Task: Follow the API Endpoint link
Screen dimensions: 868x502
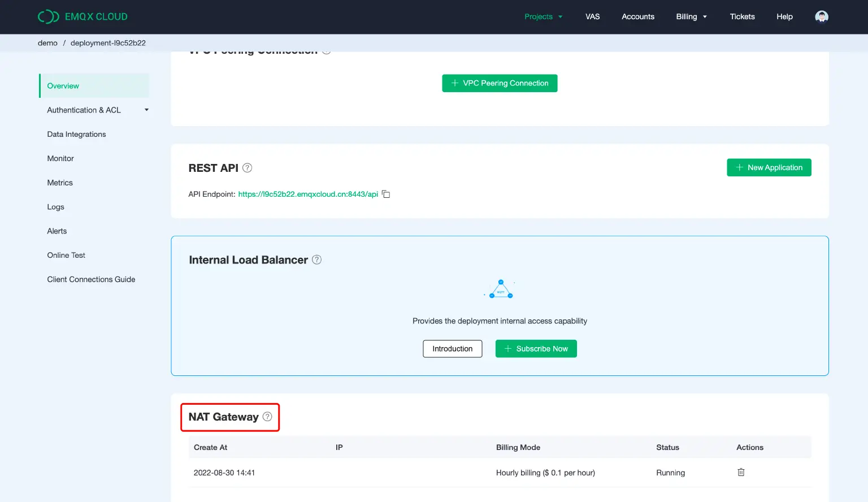Action: [308, 194]
